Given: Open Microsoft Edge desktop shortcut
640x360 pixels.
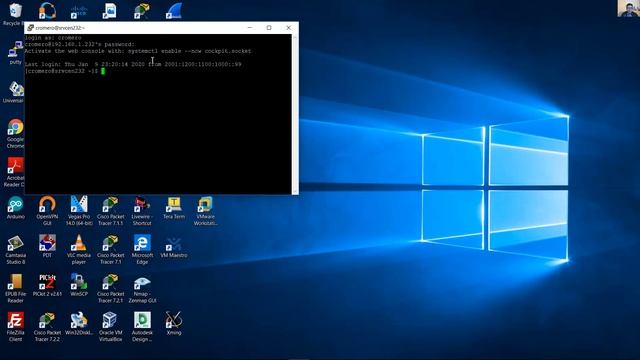Looking at the screenshot, I should (x=142, y=249).
